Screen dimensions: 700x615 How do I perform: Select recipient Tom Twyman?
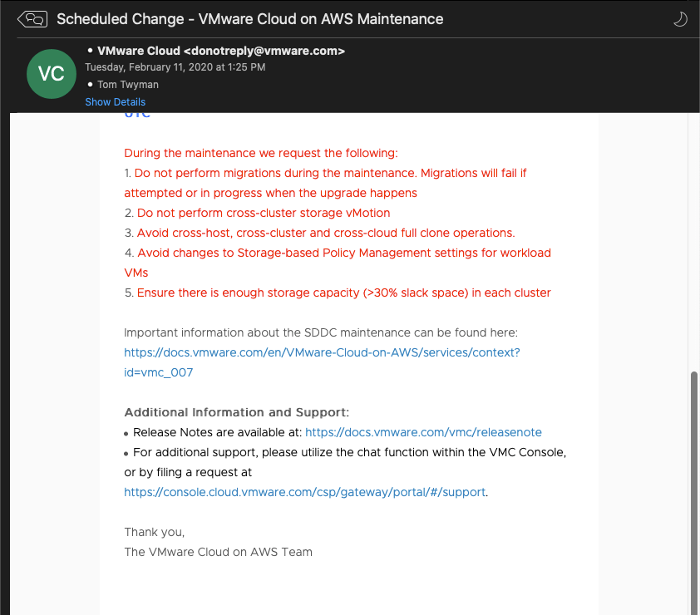128,85
